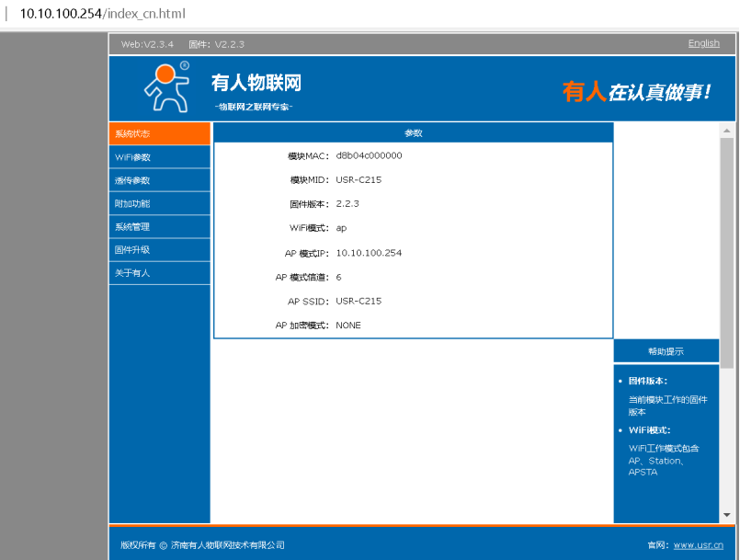The image size is (740, 560).
Task: Select 关于有人 in the sidebar
Action: [x=159, y=273]
